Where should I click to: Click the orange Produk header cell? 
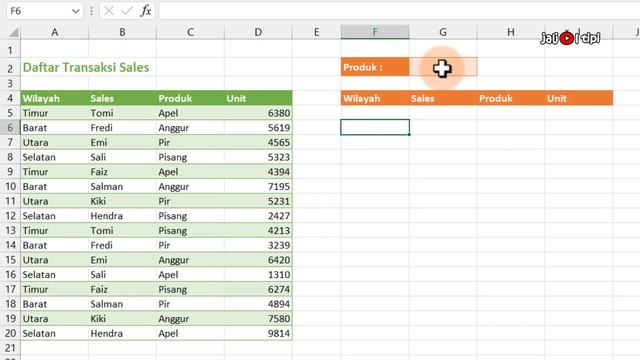(x=511, y=98)
